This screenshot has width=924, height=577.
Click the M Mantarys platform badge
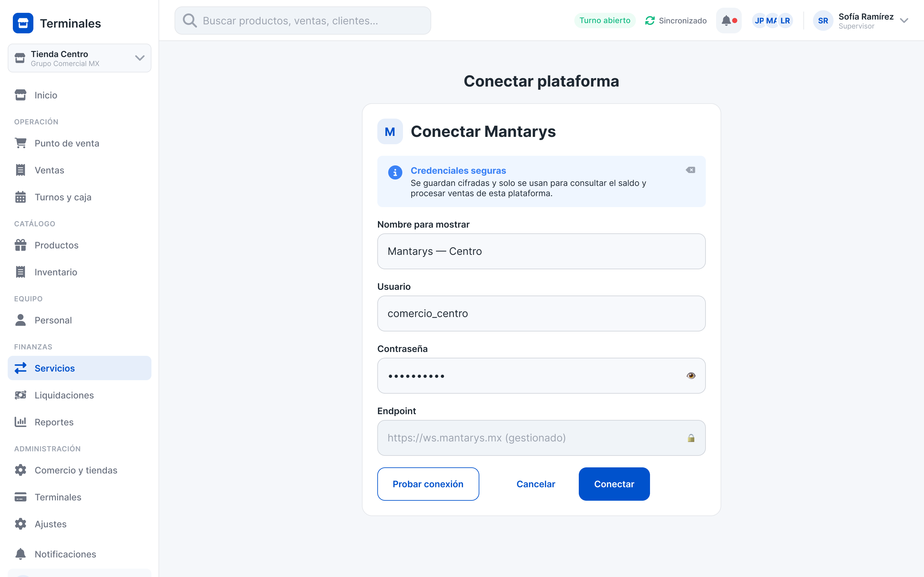tap(390, 131)
